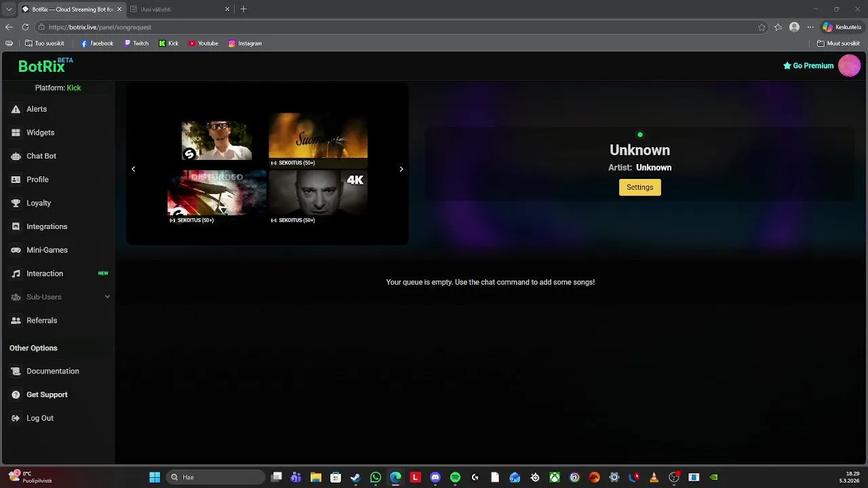The image size is (868, 488).
Task: Open WhatsApp from the taskbar
Action: point(376,477)
